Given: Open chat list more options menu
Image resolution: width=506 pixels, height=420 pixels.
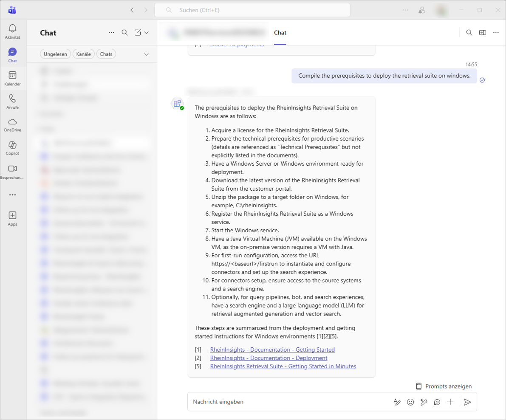Looking at the screenshot, I should (x=111, y=33).
